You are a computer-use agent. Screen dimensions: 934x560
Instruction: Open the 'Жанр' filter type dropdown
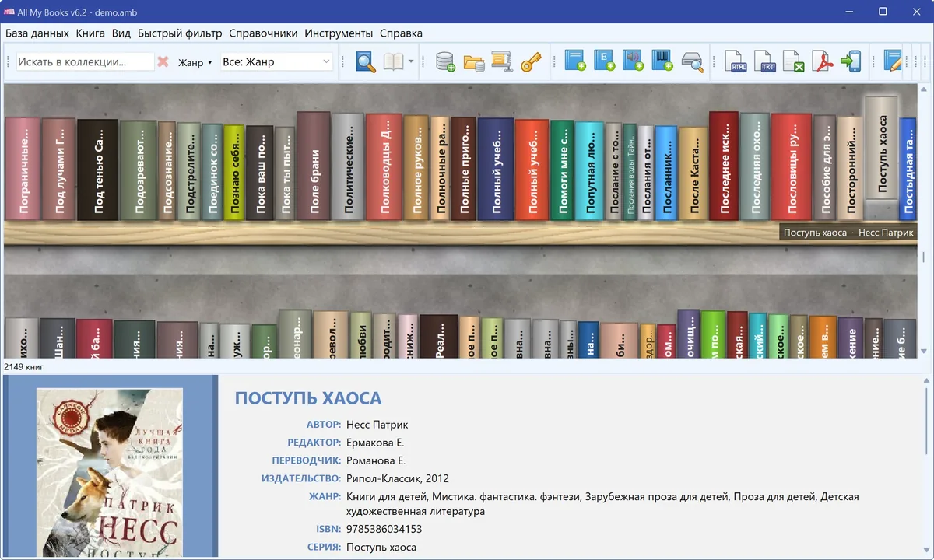tap(195, 62)
